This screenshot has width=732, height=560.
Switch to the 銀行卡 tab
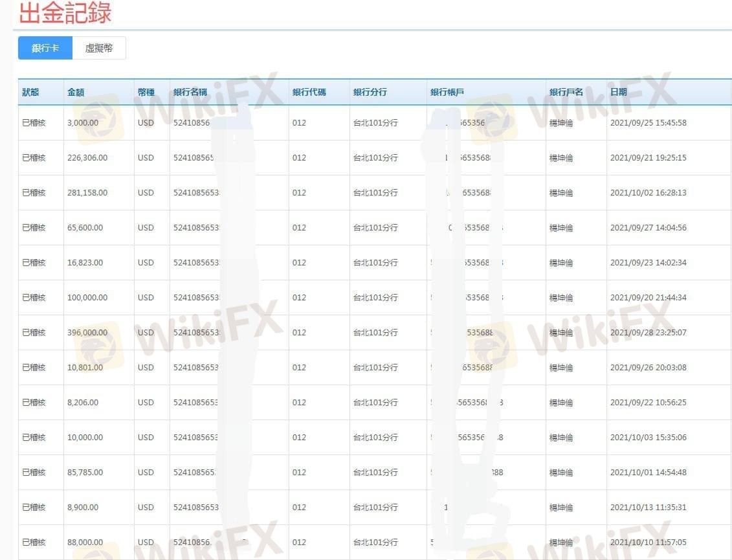pyautogui.click(x=45, y=48)
